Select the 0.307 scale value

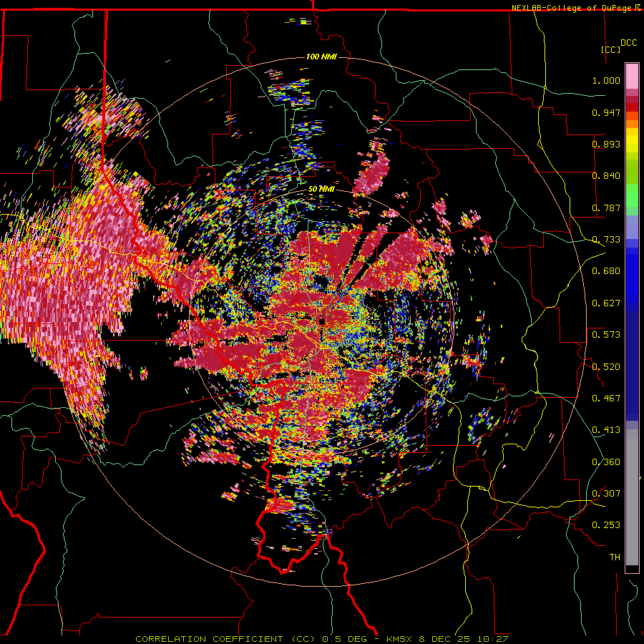tap(606, 494)
